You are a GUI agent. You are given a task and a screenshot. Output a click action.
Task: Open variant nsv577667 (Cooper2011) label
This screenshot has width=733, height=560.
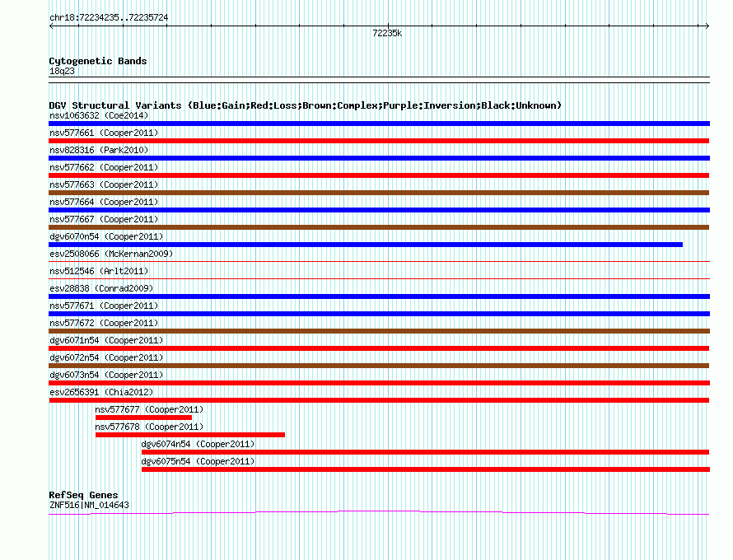[x=104, y=219]
